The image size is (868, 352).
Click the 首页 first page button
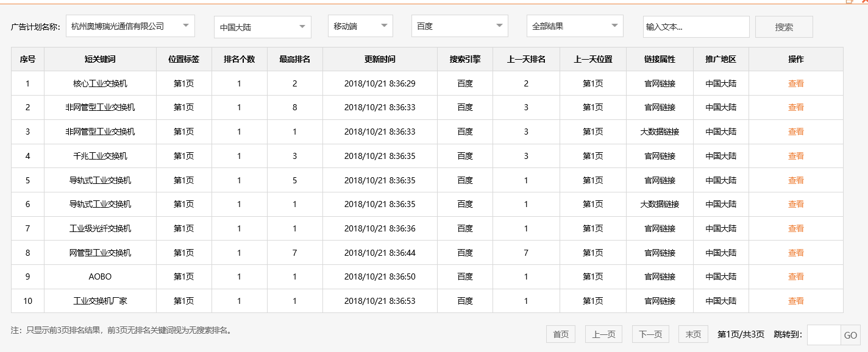click(560, 334)
